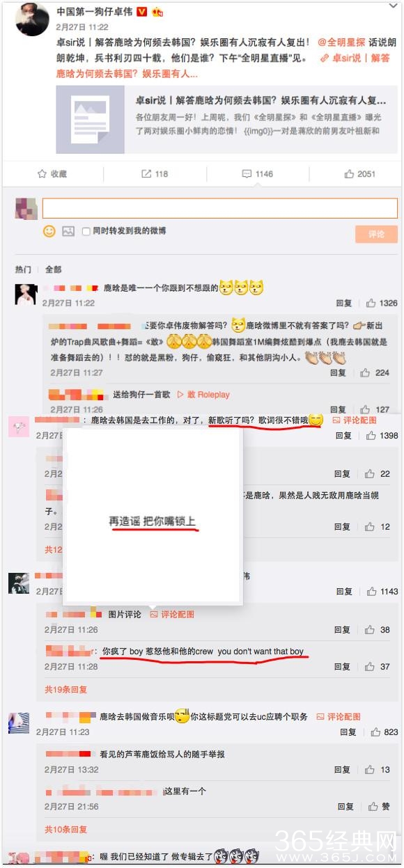Expand 共10条回复 replies

pyautogui.click(x=66, y=829)
